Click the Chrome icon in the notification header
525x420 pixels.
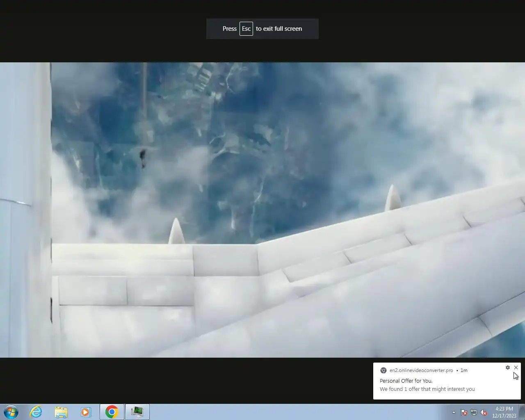tap(383, 370)
